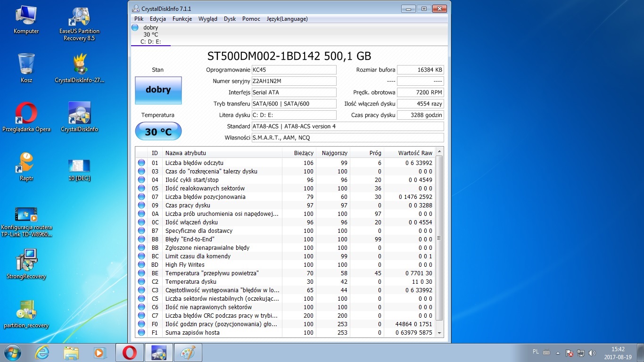Select the 'Temperatura dysku' attribute row

pos(285,281)
